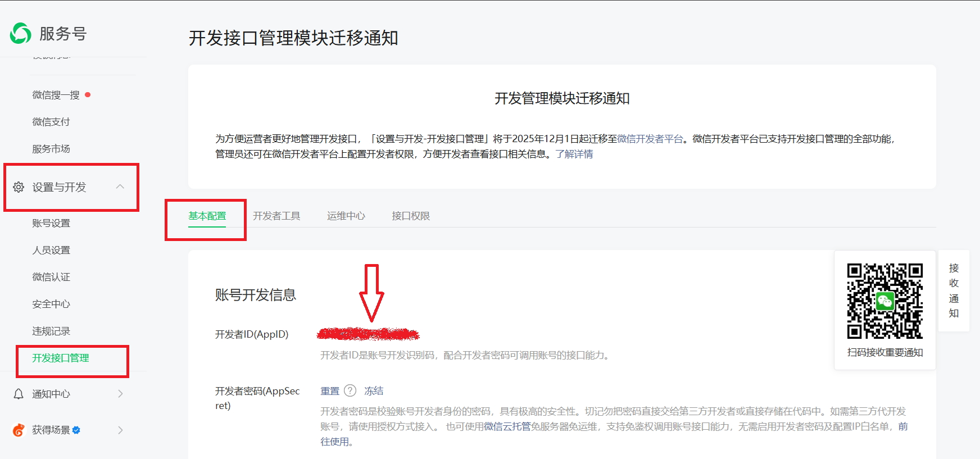Expand the 获得场景 chevron arrow
This screenshot has width=980, height=459.
click(x=120, y=430)
